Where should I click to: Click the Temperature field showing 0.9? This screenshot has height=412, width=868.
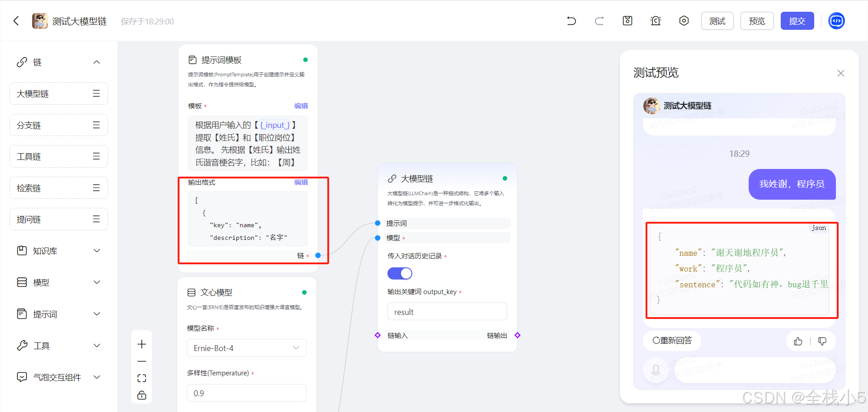coord(246,393)
